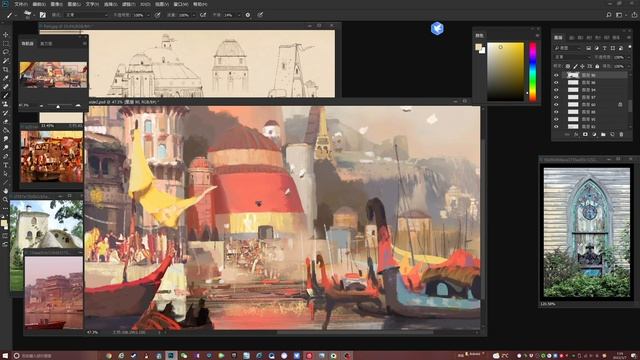The height and width of the screenshot is (360, 640).
Task: Select the Lasso tool
Action: coord(6,52)
